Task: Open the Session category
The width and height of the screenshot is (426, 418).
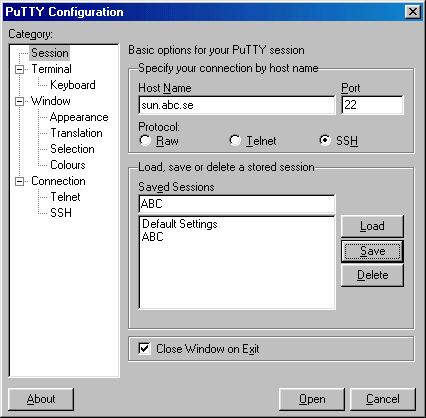Action: [x=50, y=53]
